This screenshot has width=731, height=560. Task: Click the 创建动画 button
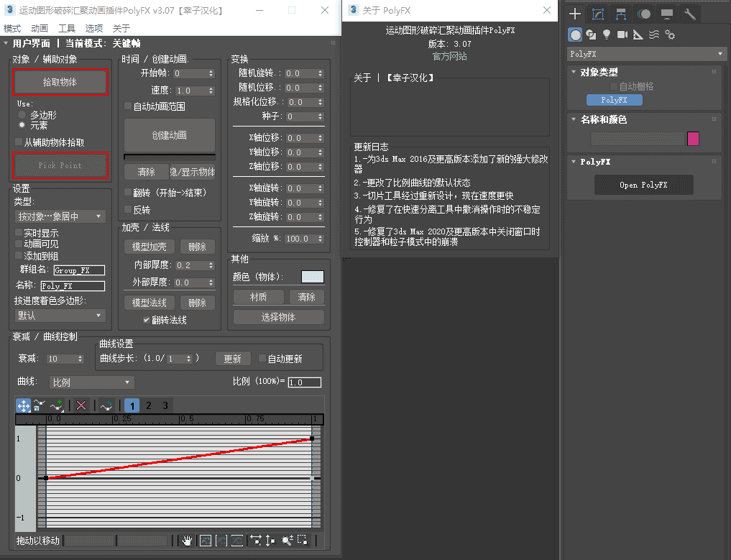170,135
